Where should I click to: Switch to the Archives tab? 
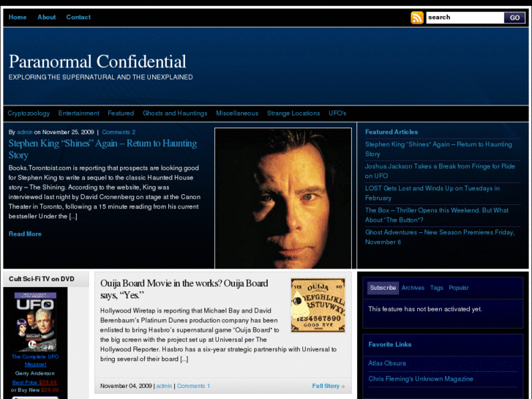[x=413, y=288]
